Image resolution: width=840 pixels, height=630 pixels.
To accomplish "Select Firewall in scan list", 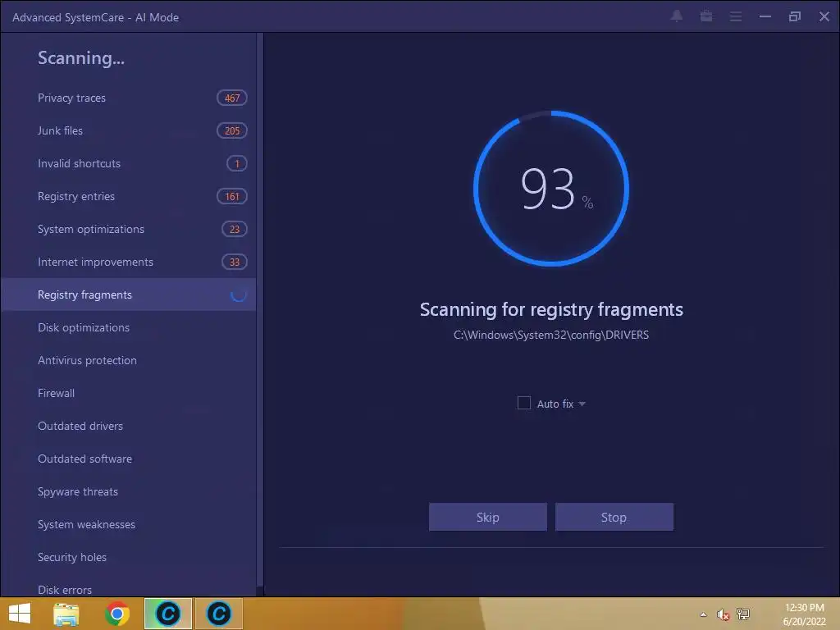I will (127, 393).
